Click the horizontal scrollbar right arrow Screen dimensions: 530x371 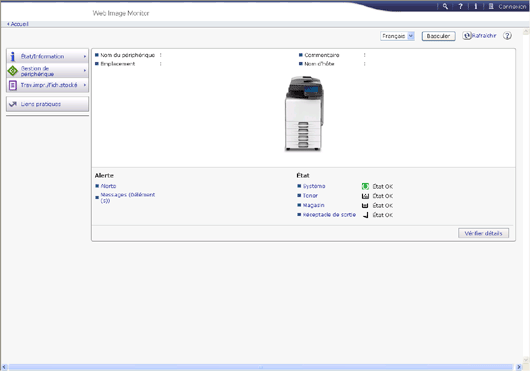(x=519, y=367)
